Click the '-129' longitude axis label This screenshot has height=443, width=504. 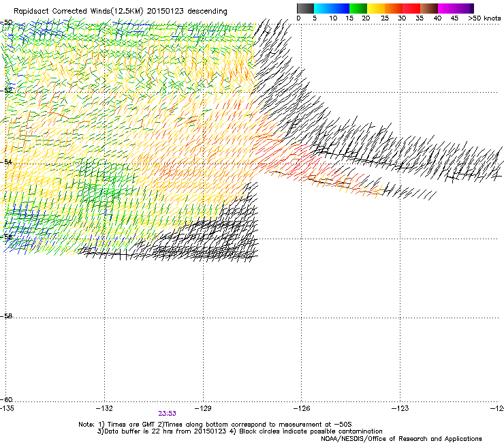(x=203, y=408)
